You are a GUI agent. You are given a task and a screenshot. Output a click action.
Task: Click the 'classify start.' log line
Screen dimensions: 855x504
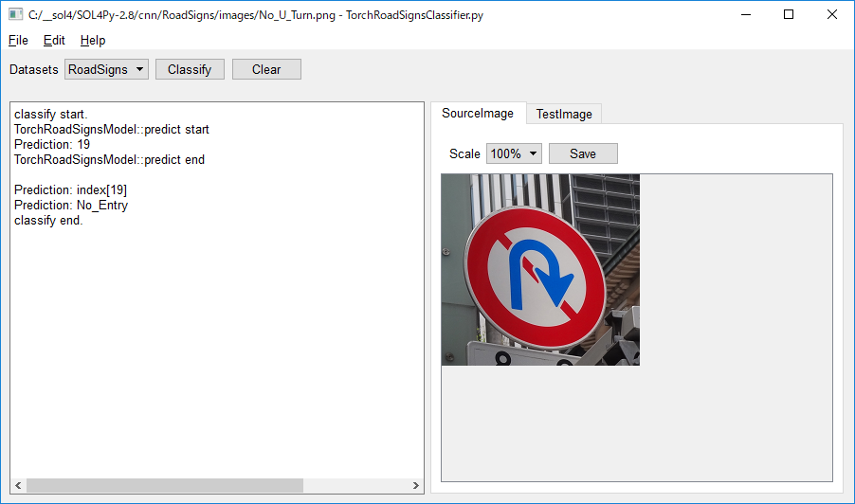tap(50, 115)
